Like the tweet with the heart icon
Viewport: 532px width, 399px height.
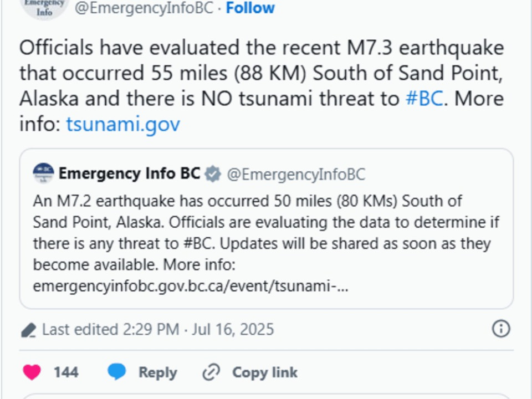pyautogui.click(x=32, y=372)
